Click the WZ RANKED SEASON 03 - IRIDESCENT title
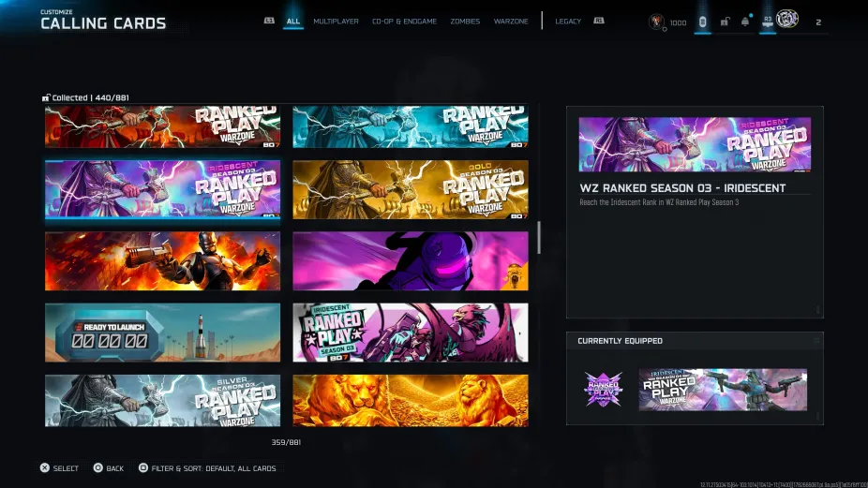 [682, 188]
